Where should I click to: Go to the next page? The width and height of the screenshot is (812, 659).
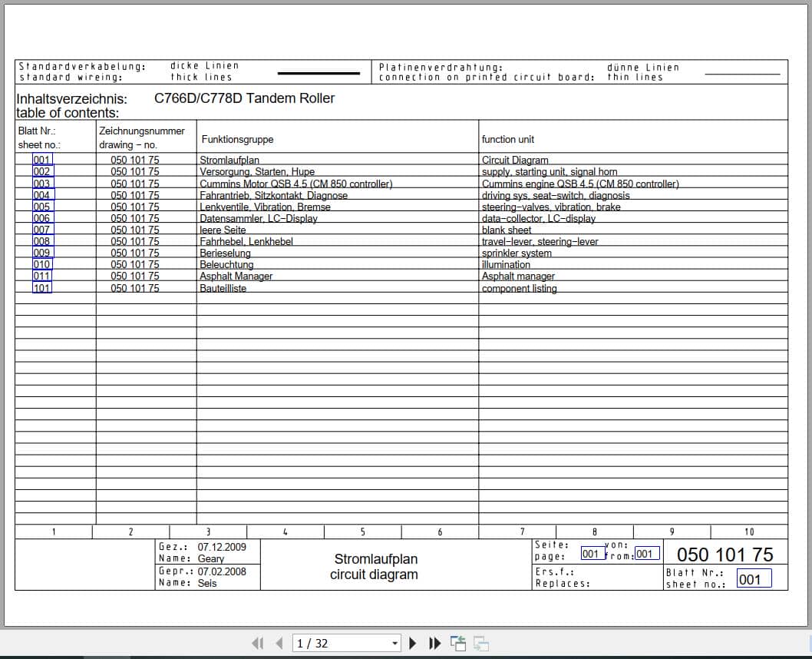413,644
